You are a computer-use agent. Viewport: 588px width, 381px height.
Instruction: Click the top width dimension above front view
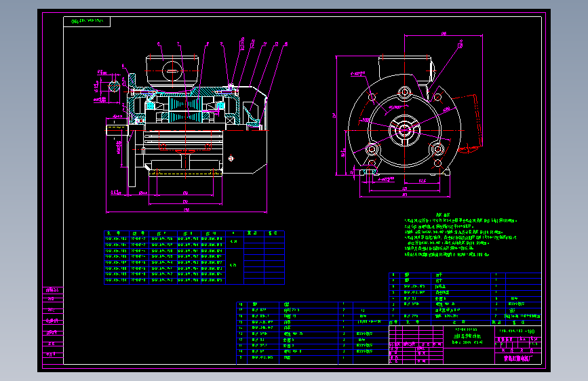click(x=442, y=33)
